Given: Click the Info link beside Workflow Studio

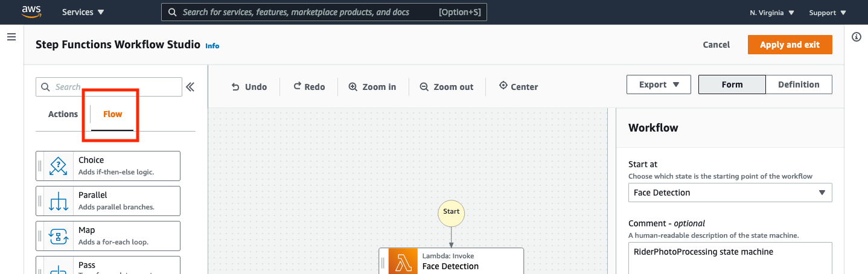Looking at the screenshot, I should [212, 45].
